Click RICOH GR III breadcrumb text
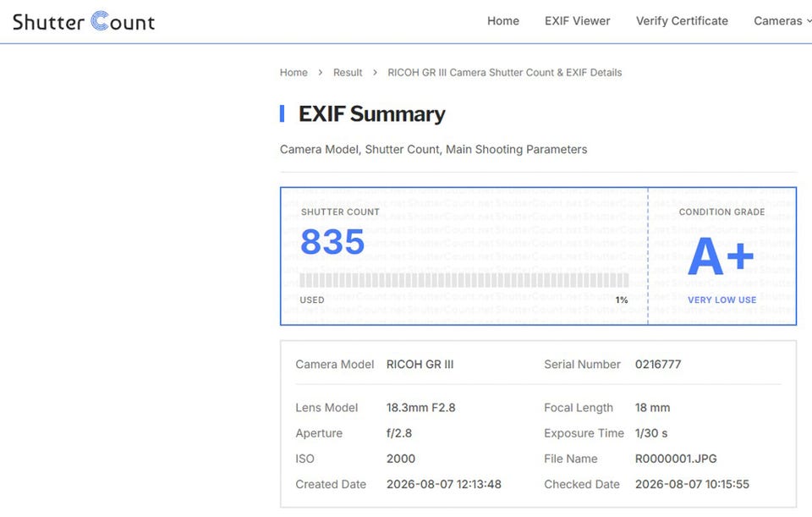Viewport: 812px width, 517px height. point(504,73)
